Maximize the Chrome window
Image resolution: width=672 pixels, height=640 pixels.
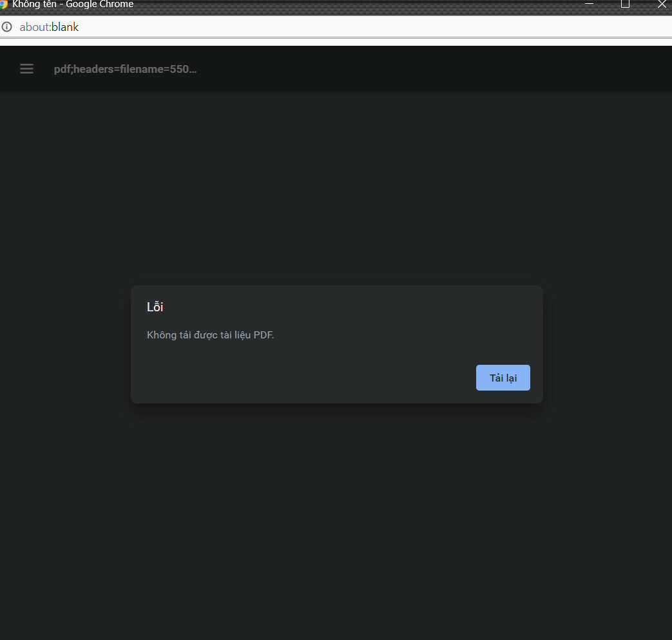click(x=625, y=4)
